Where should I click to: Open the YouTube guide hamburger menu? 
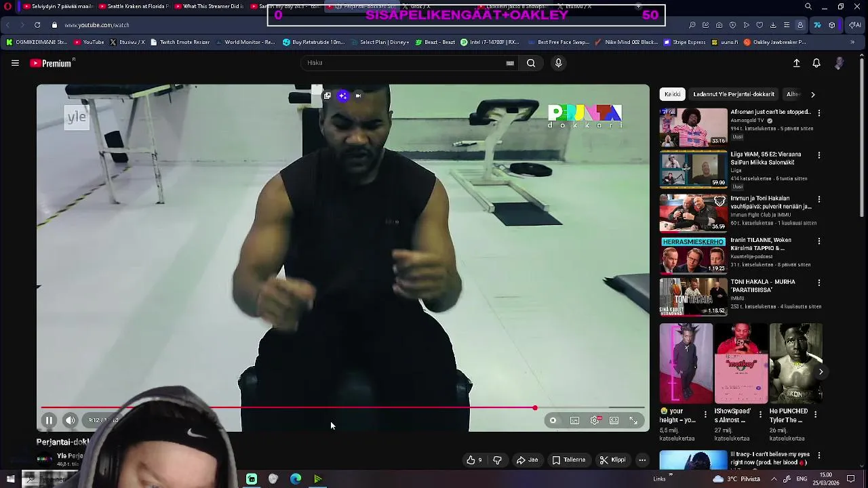click(15, 63)
